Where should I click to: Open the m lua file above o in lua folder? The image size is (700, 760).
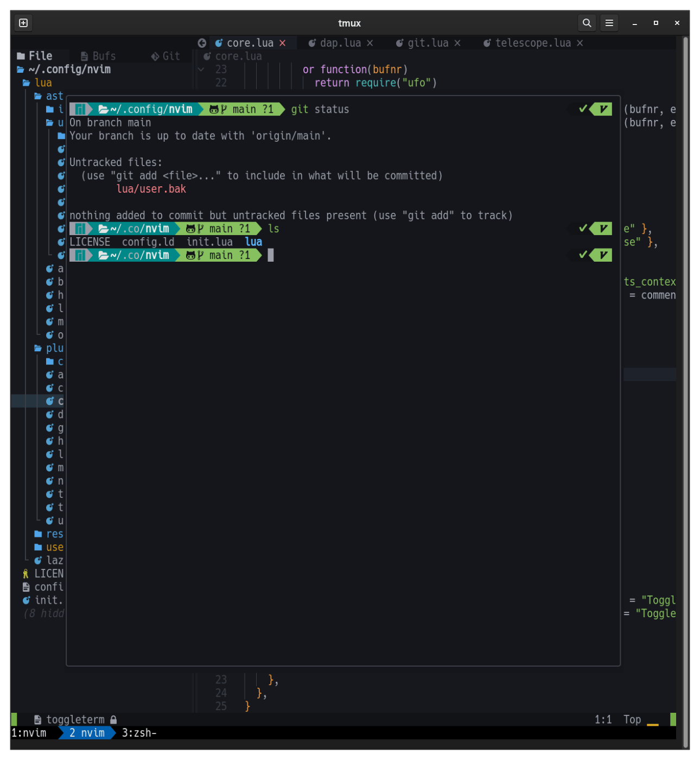(x=55, y=321)
